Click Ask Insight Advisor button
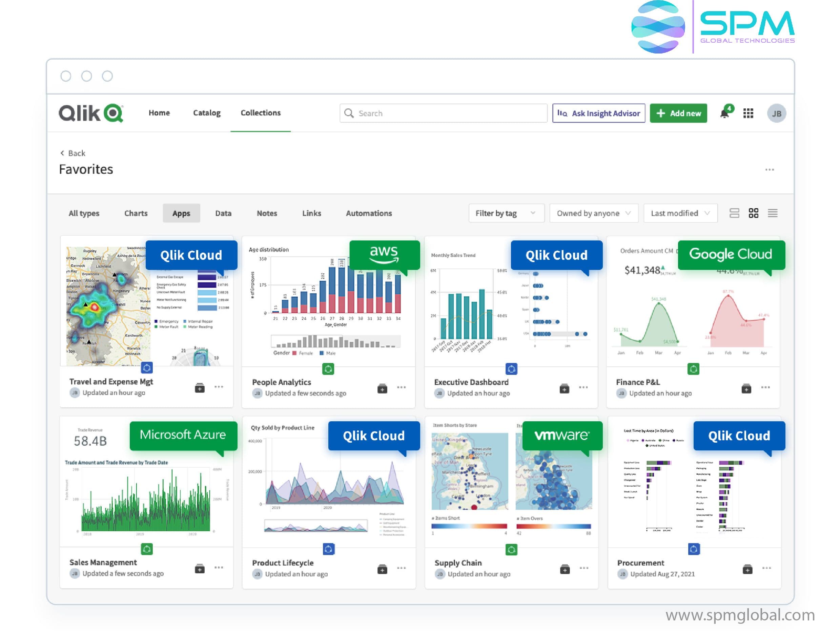 pyautogui.click(x=598, y=113)
